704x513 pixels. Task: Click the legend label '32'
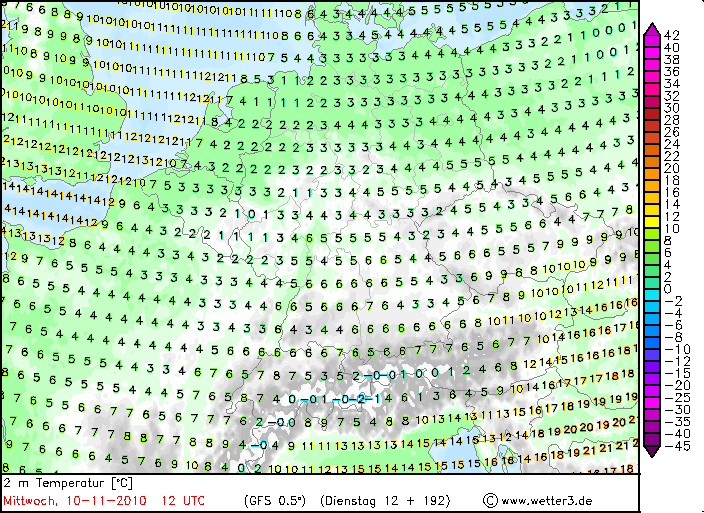click(671, 96)
